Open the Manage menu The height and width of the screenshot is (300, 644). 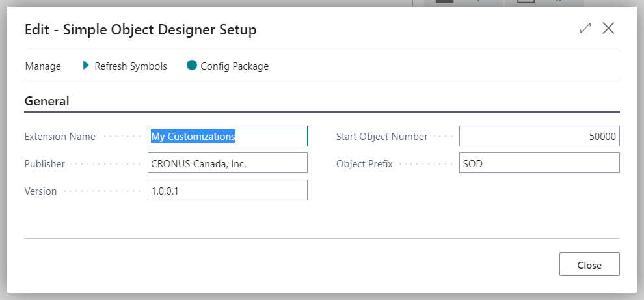[43, 66]
